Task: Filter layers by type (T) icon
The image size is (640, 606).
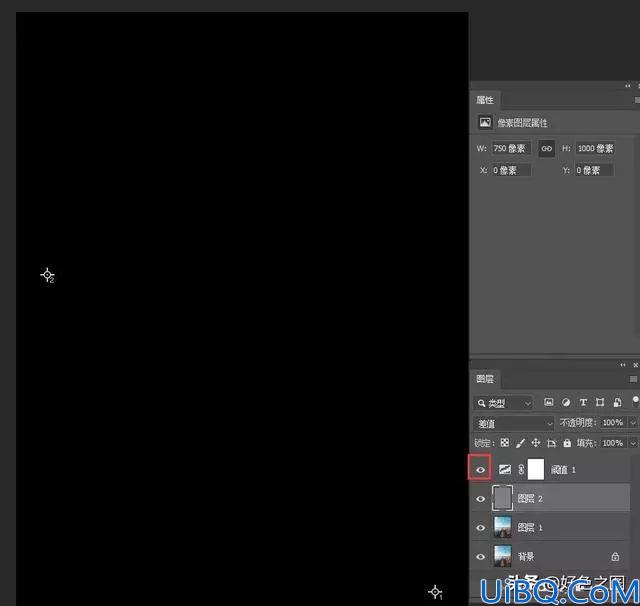Action: pyautogui.click(x=583, y=402)
